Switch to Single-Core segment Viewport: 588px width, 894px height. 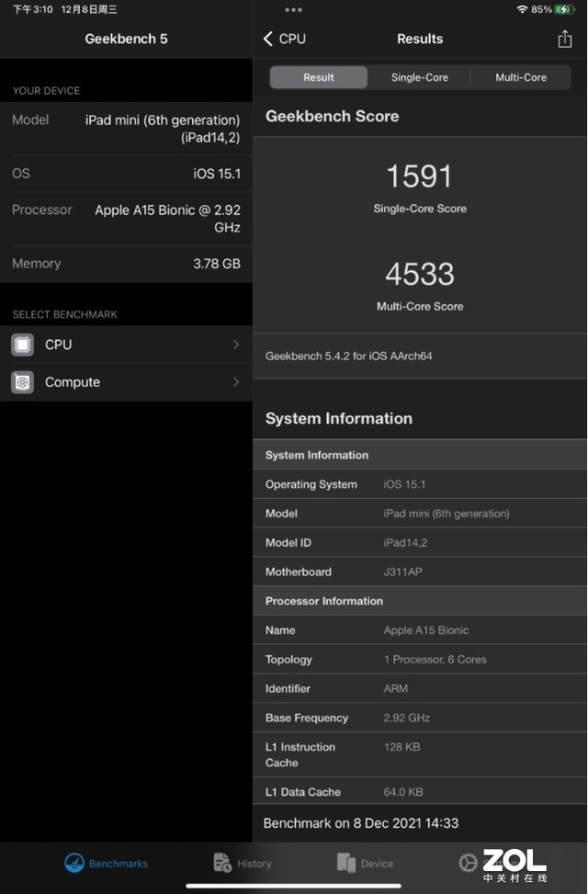[x=420, y=77]
